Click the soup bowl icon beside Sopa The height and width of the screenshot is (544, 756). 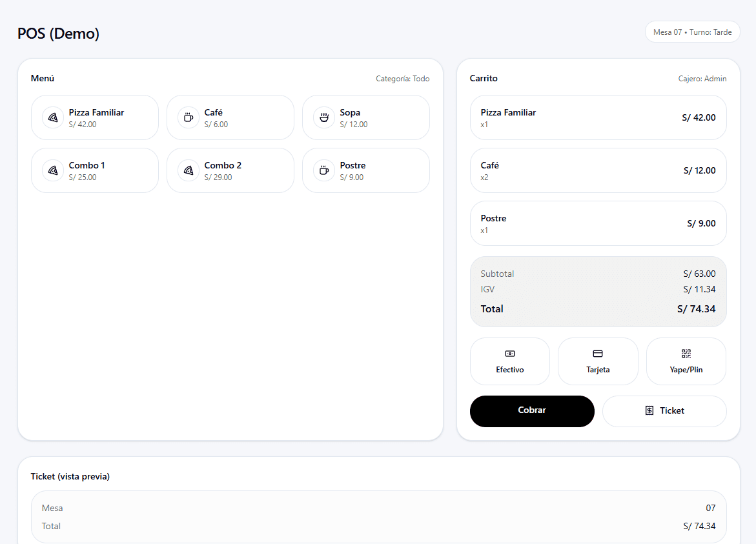coord(324,117)
